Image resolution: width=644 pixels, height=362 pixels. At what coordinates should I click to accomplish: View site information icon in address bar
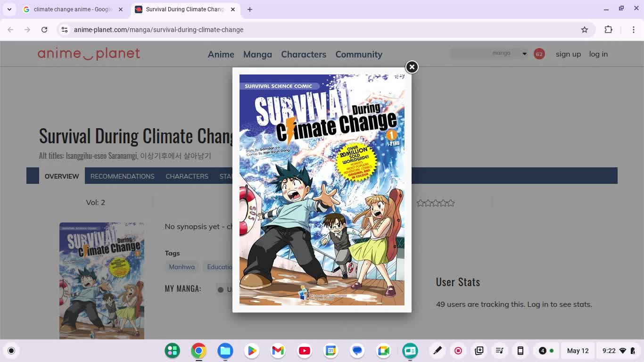(x=65, y=30)
